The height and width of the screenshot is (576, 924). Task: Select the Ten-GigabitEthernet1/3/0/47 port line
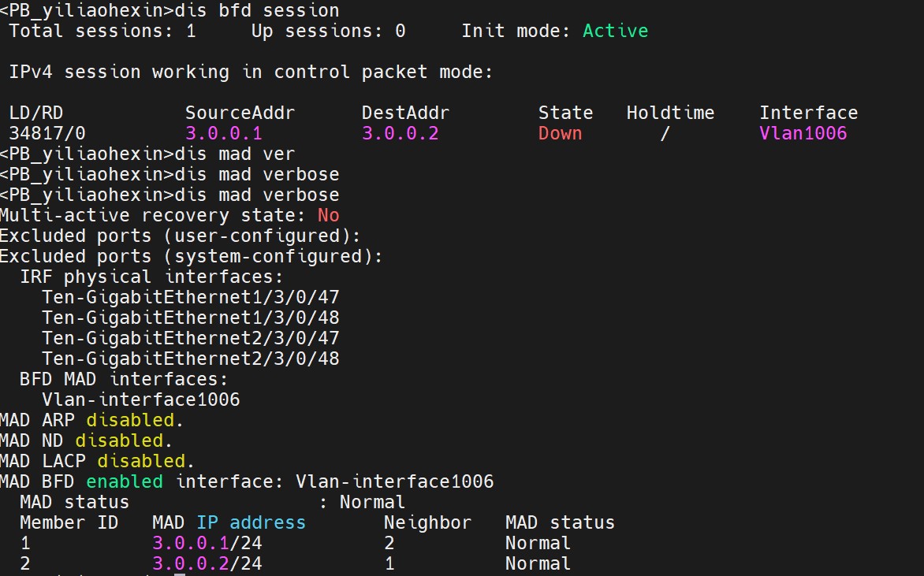(190, 297)
